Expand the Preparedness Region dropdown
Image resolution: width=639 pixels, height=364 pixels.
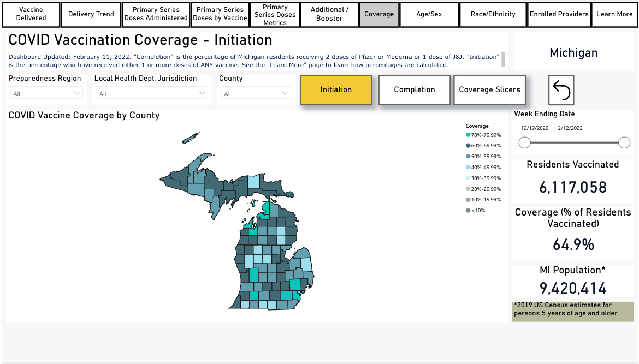[46, 93]
